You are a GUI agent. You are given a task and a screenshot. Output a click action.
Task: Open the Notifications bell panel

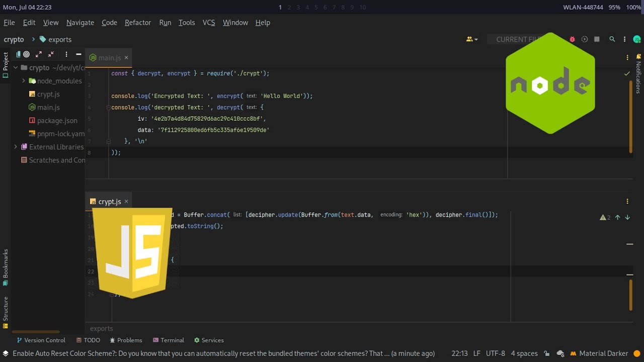tap(638, 56)
